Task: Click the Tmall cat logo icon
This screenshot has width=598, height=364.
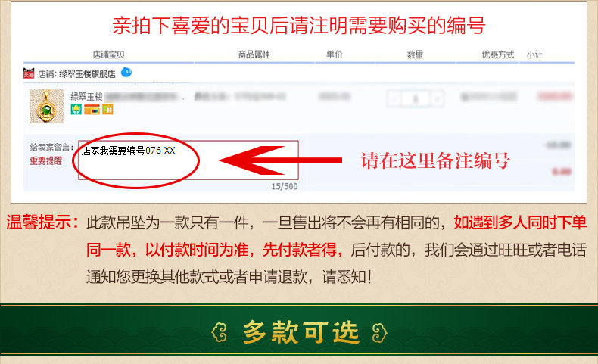Action: pyautogui.click(x=29, y=73)
